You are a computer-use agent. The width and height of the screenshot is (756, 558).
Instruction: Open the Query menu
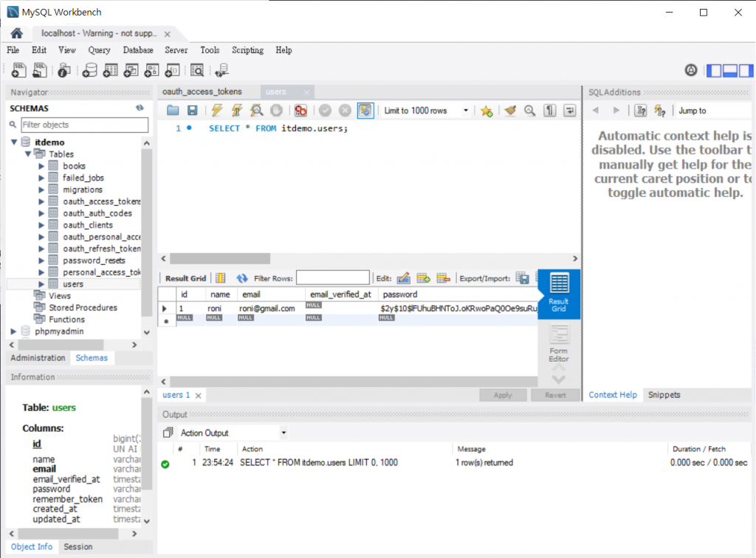click(99, 50)
